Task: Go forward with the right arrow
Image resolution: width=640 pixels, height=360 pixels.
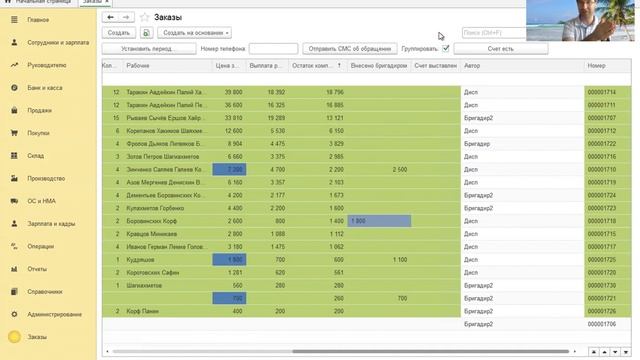Action: [x=126, y=17]
